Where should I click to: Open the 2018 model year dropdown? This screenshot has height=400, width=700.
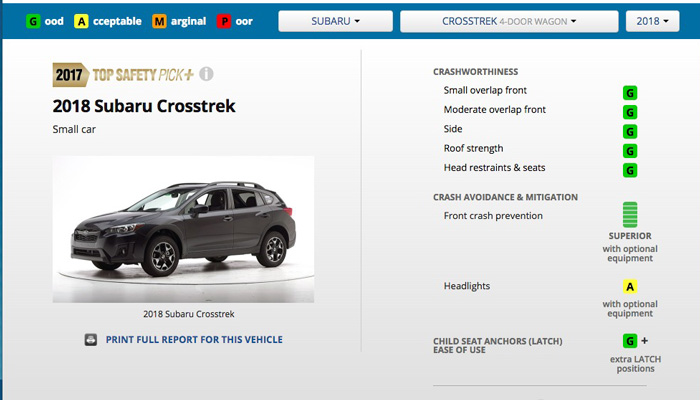tap(652, 21)
